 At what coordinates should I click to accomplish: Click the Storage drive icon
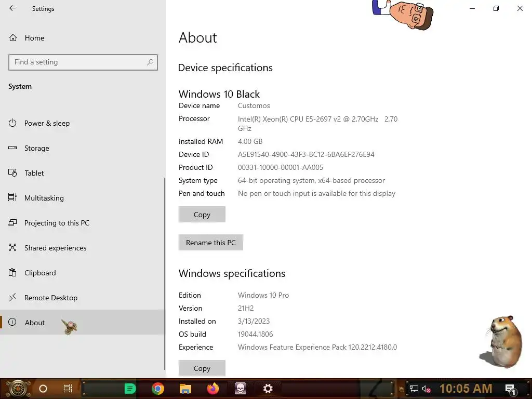point(12,148)
